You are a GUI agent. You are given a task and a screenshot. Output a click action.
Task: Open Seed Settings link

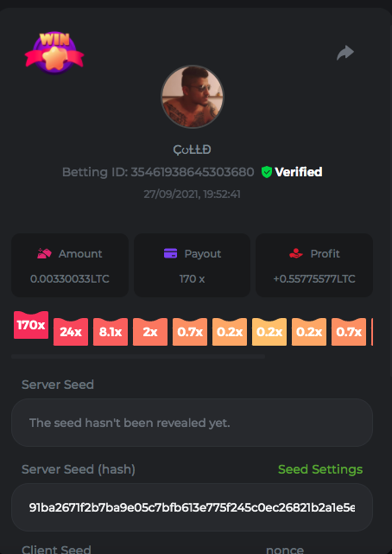(320, 469)
